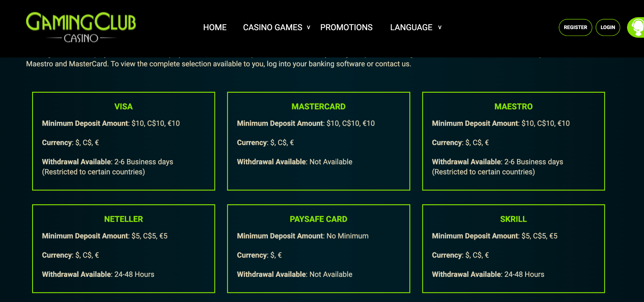Viewport: 644px width, 302px height.
Task: Go to the HOME menu item
Action: (x=215, y=27)
